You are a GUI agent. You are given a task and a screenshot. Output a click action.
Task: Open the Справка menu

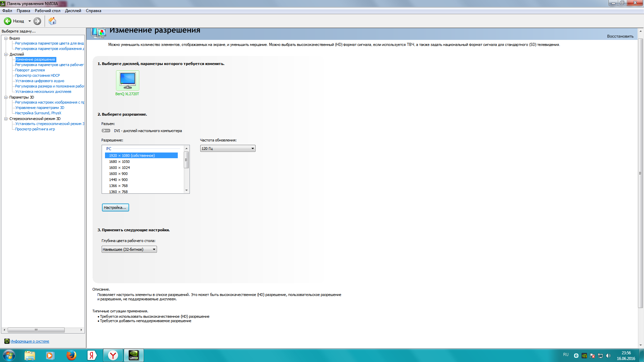(x=93, y=11)
